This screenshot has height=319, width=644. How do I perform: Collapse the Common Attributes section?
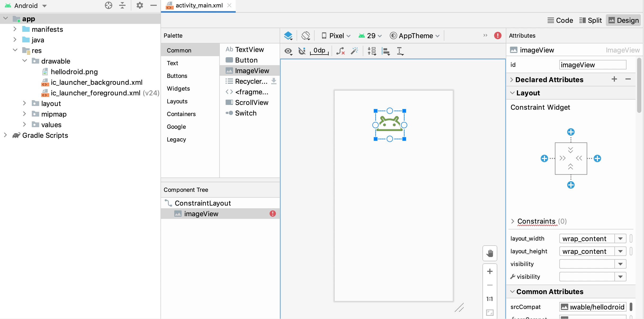point(512,291)
